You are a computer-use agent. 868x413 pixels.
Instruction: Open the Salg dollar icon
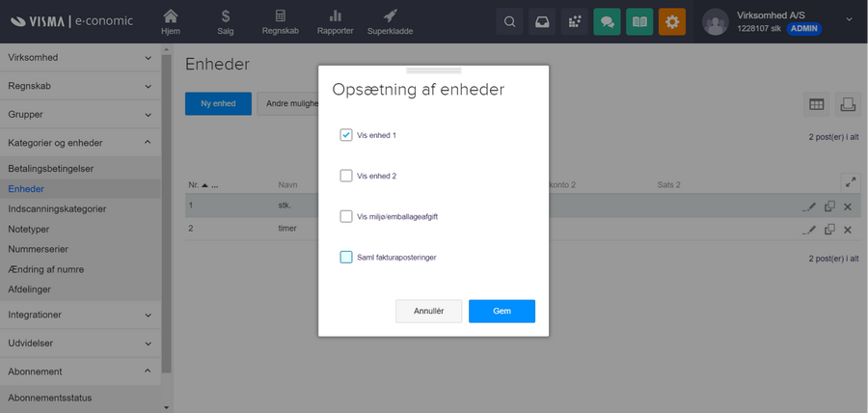tap(226, 21)
